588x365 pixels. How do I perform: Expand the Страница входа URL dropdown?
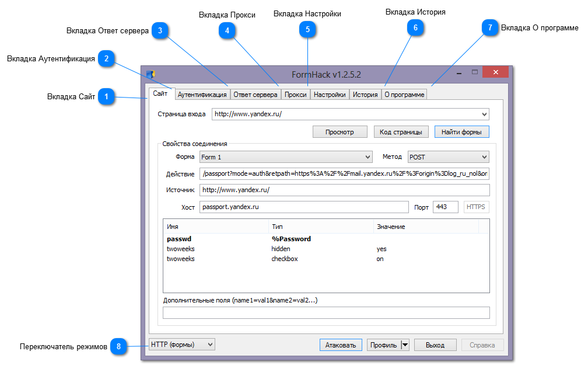pyautogui.click(x=484, y=114)
